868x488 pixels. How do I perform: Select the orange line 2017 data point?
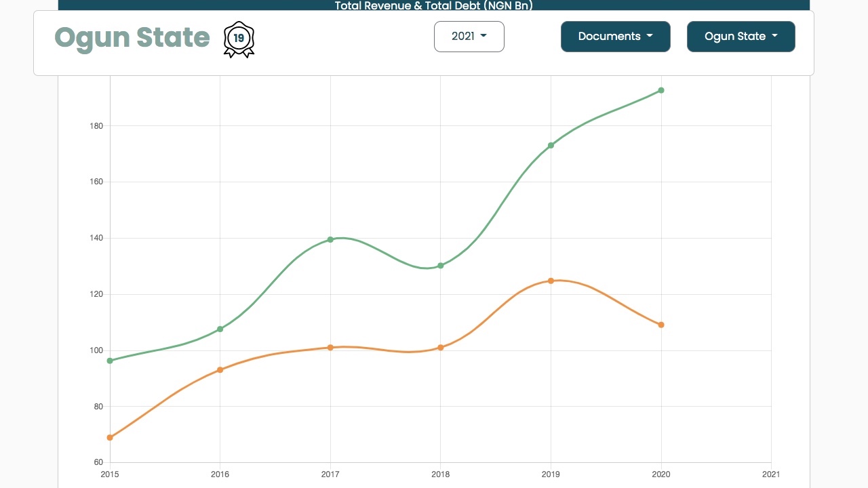(330, 347)
